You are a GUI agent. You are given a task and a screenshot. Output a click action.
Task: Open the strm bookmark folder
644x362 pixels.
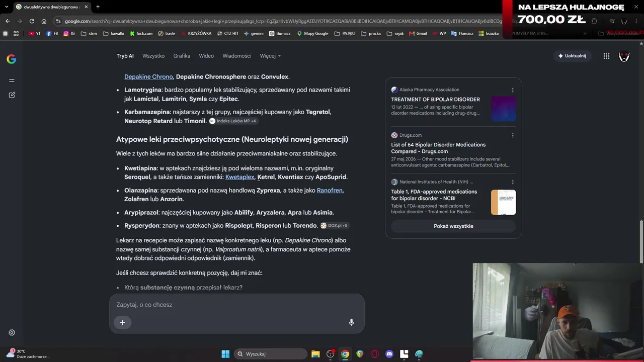coord(88,34)
